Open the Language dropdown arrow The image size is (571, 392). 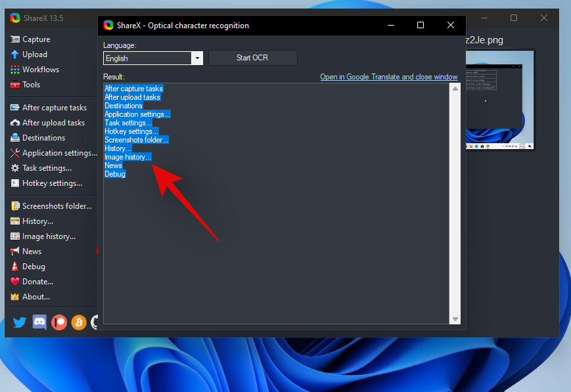coord(197,58)
